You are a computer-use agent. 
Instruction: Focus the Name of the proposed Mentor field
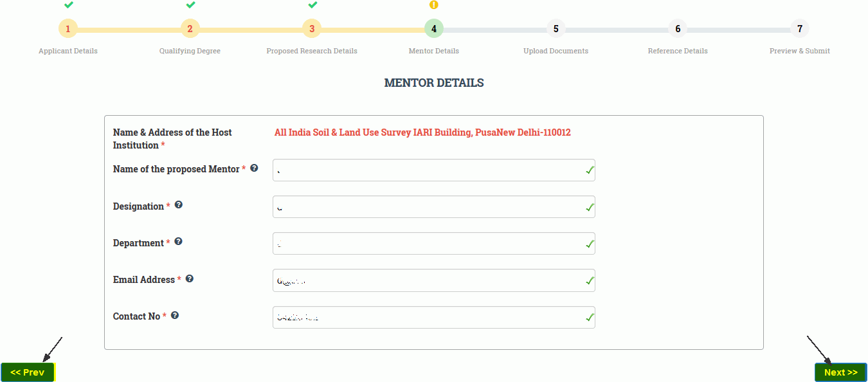pyautogui.click(x=434, y=170)
